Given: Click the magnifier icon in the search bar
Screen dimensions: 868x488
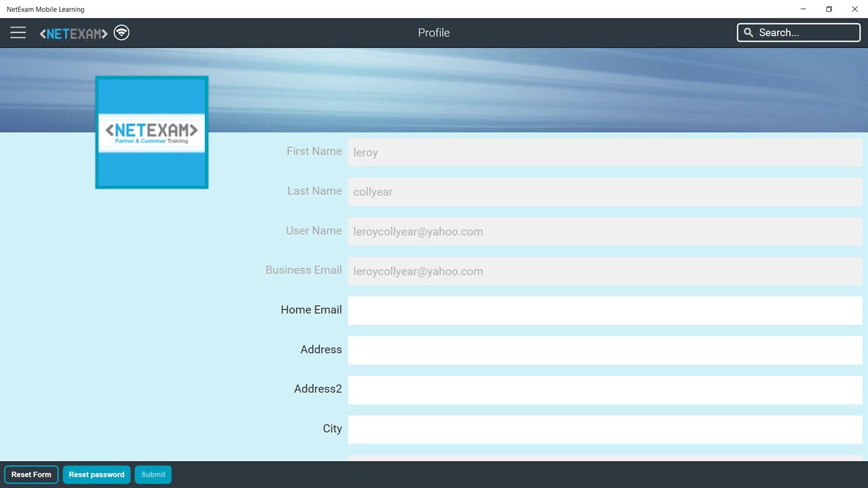Looking at the screenshot, I should 748,32.
